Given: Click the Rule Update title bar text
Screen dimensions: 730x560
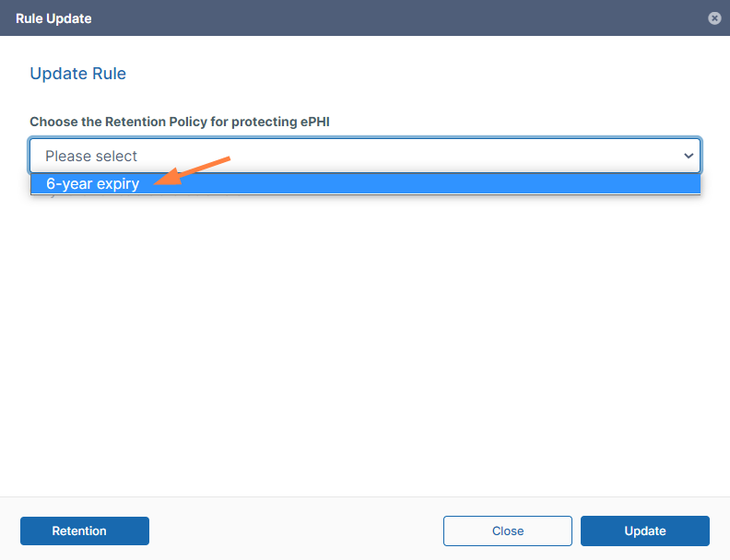Looking at the screenshot, I should 53,18.
